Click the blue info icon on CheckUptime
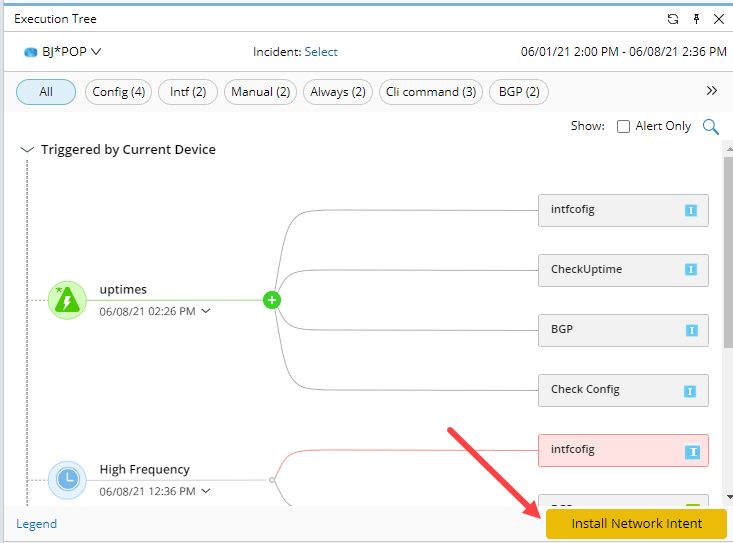Viewport: 733px width, 543px height. 690,270
